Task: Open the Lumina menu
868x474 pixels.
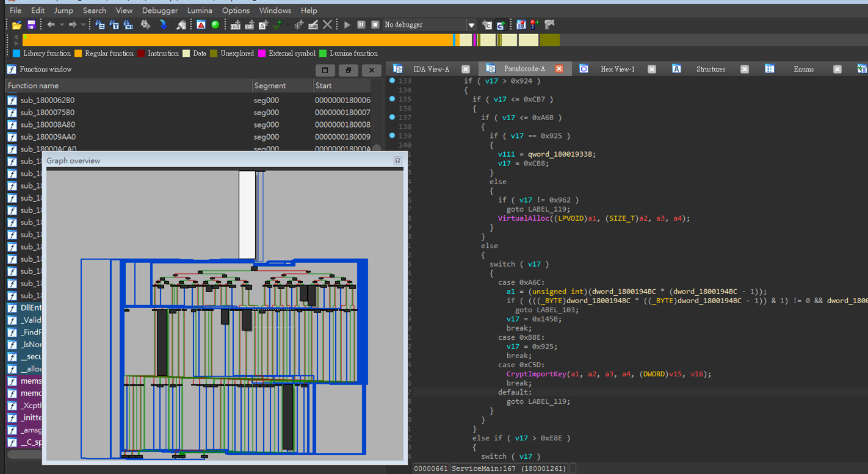Action: 200,10
